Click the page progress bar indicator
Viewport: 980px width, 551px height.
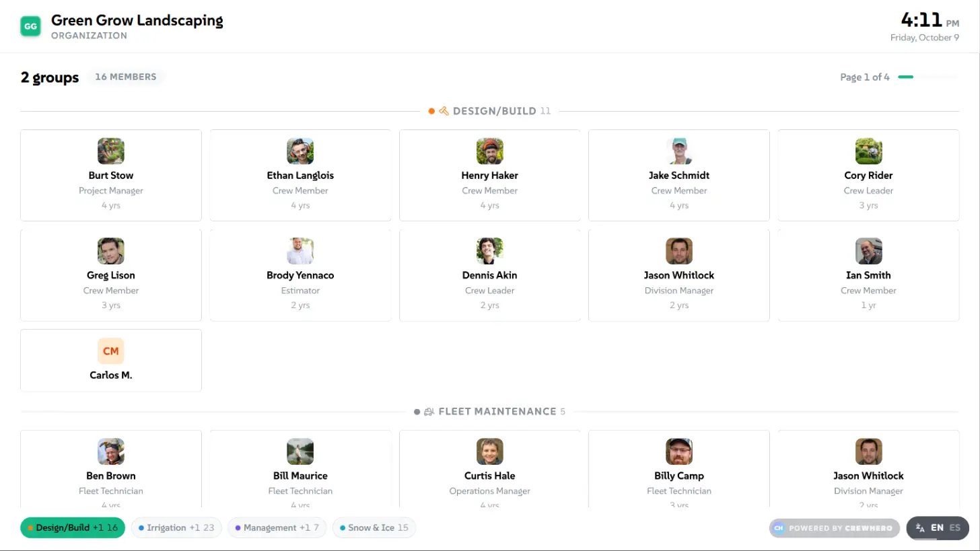click(928, 77)
